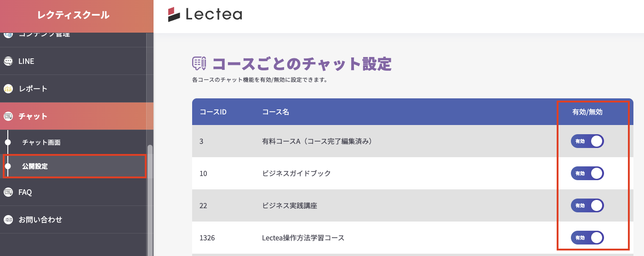
Task: Toggle chat for Lectea操作方法学習コース
Action: pyautogui.click(x=587, y=238)
